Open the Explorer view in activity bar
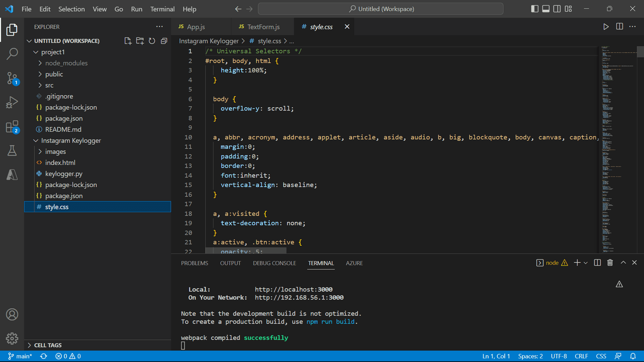Screen dimensions: 644x362 pyautogui.click(x=12, y=30)
